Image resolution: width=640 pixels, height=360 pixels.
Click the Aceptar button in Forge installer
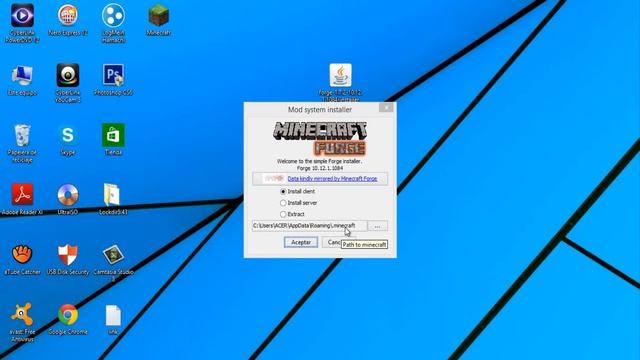tap(301, 242)
